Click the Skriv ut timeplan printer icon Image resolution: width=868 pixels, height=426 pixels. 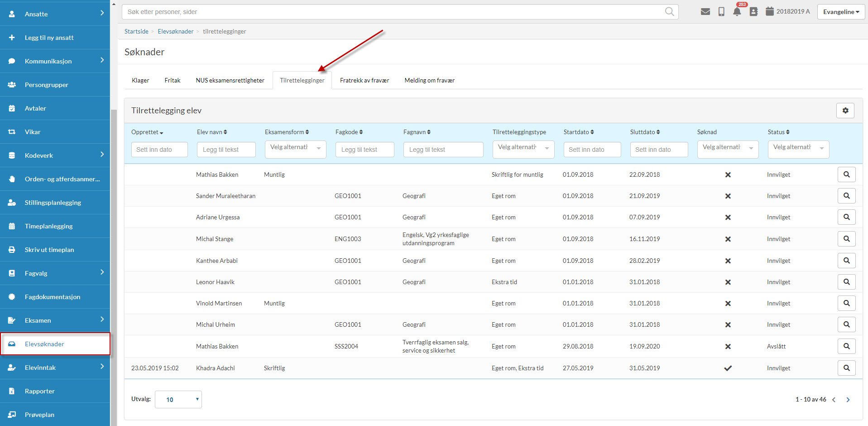click(12, 250)
